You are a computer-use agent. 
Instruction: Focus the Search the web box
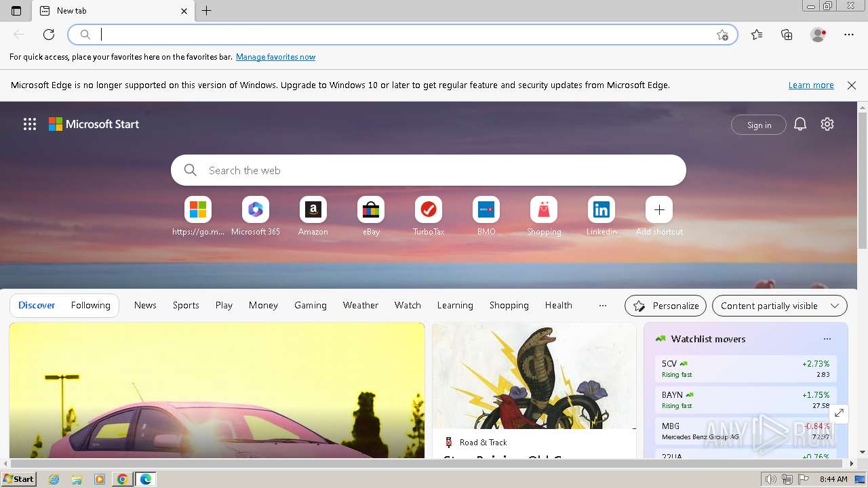point(429,170)
